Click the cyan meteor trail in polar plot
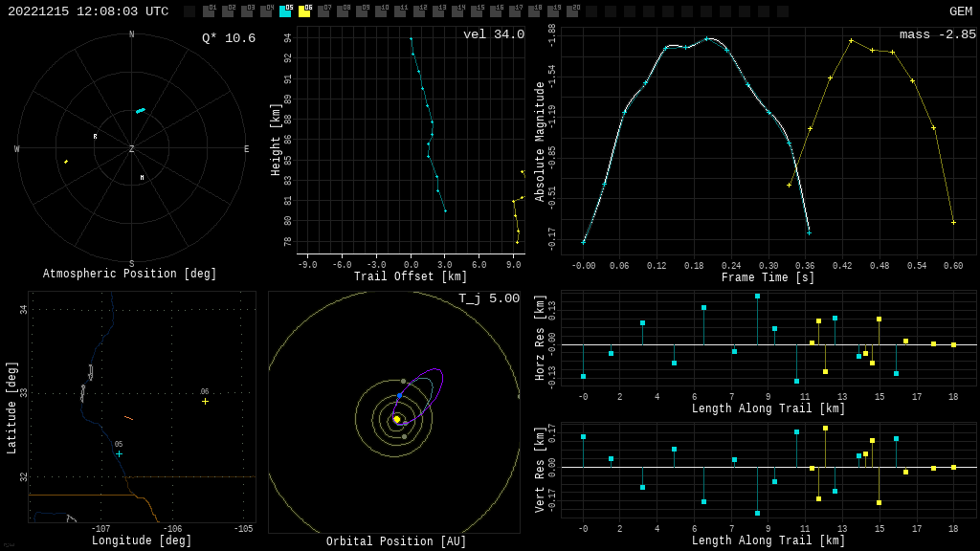The width and height of the screenshot is (980, 551). point(141,111)
